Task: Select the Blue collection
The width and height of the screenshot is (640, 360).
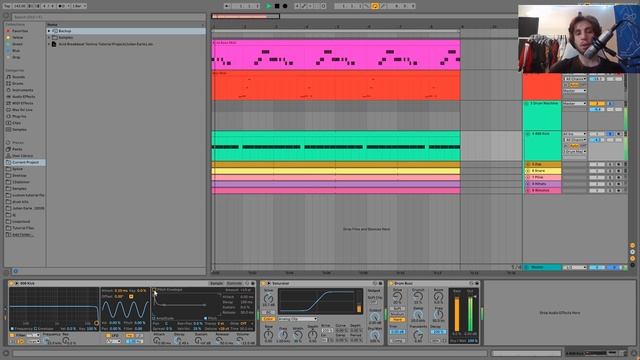Action: 16,51
